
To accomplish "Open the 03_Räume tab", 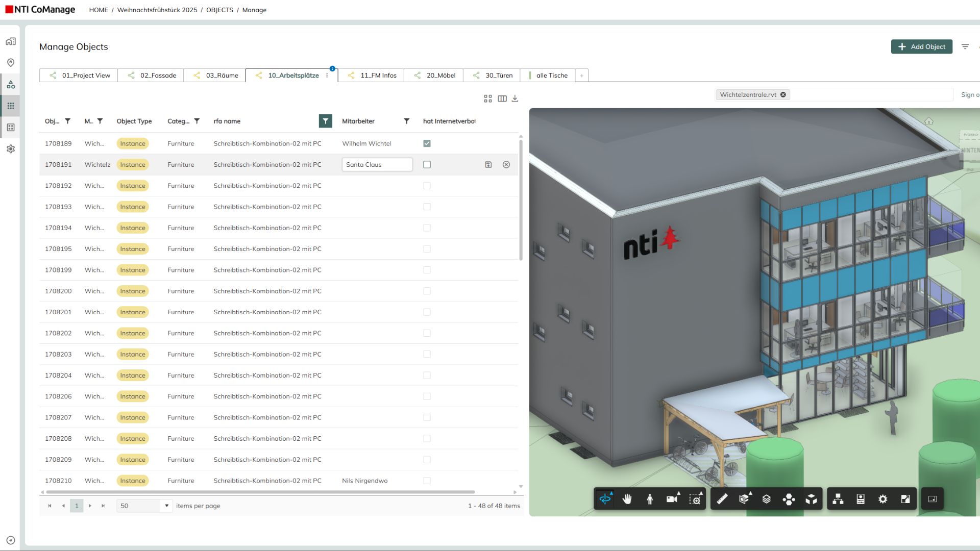I will pyautogui.click(x=222, y=76).
